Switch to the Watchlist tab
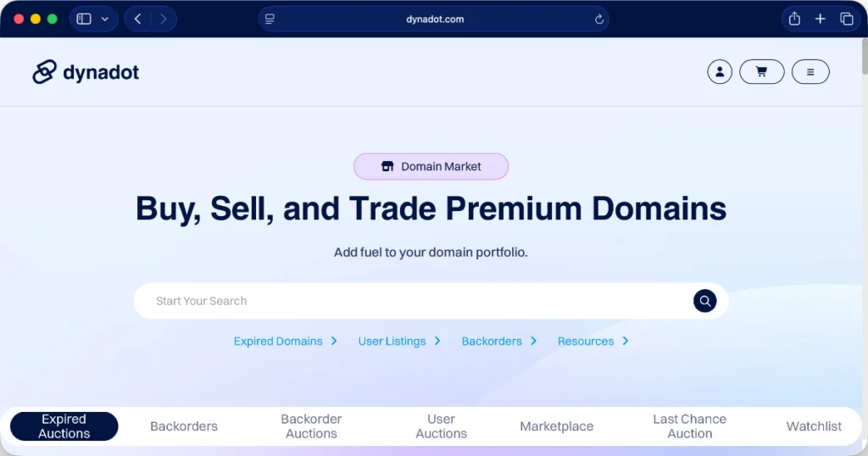The image size is (868, 456). tap(814, 426)
